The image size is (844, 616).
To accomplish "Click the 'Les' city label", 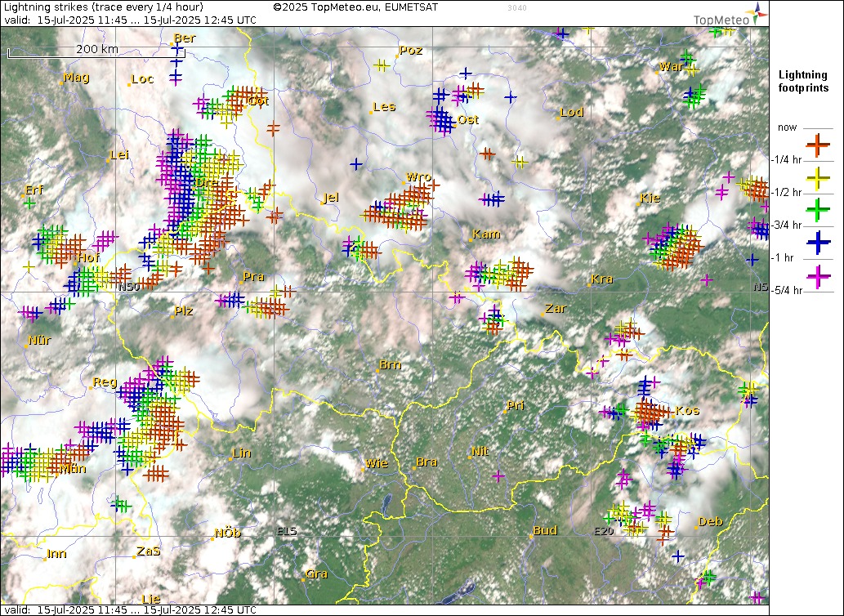I will (384, 106).
